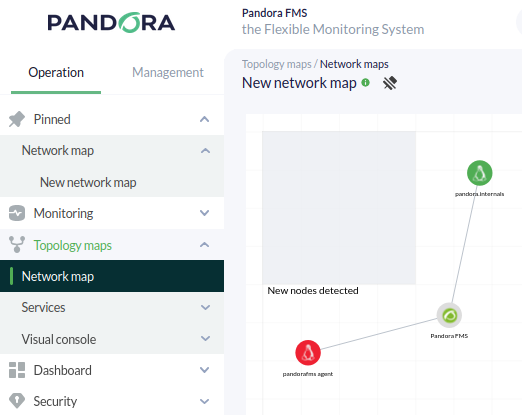Click the Pandora logo
The width and height of the screenshot is (522, 415).
[111, 23]
